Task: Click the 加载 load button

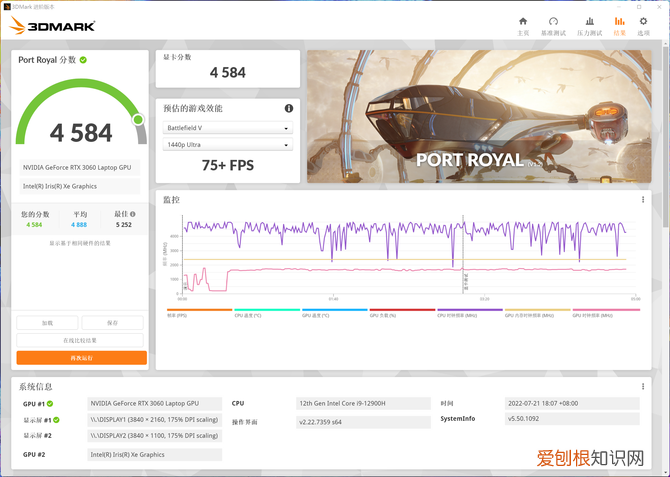Action: coord(47,323)
